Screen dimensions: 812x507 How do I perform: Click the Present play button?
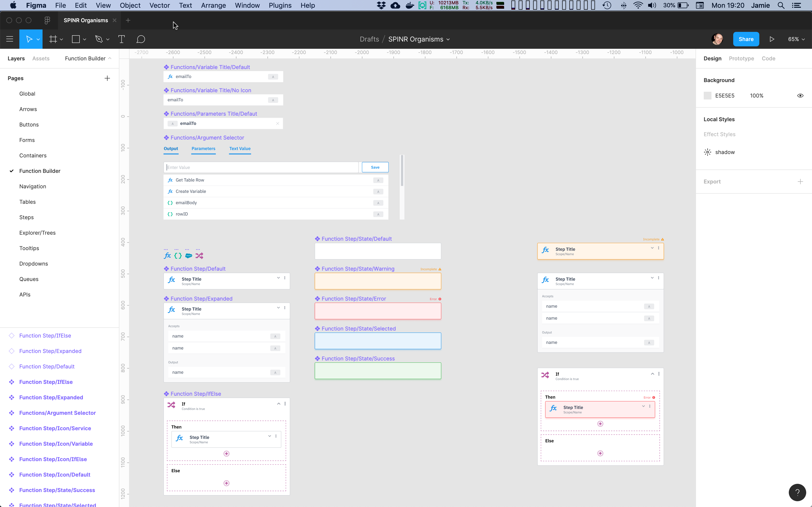coord(771,39)
